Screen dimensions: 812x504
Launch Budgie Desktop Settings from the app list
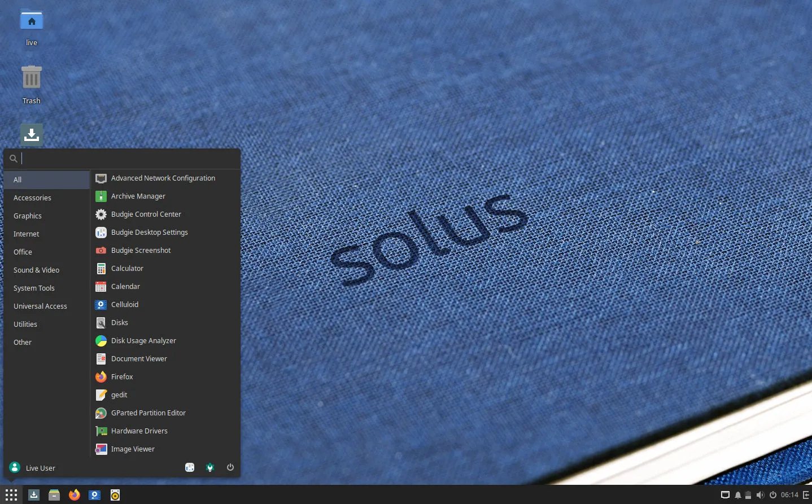coord(165,233)
